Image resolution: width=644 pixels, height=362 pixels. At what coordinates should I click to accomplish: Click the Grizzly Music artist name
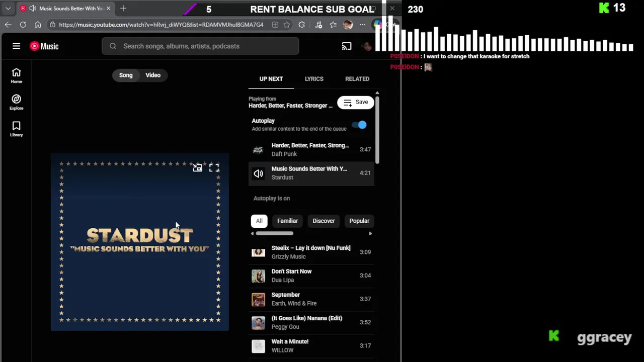[288, 256]
